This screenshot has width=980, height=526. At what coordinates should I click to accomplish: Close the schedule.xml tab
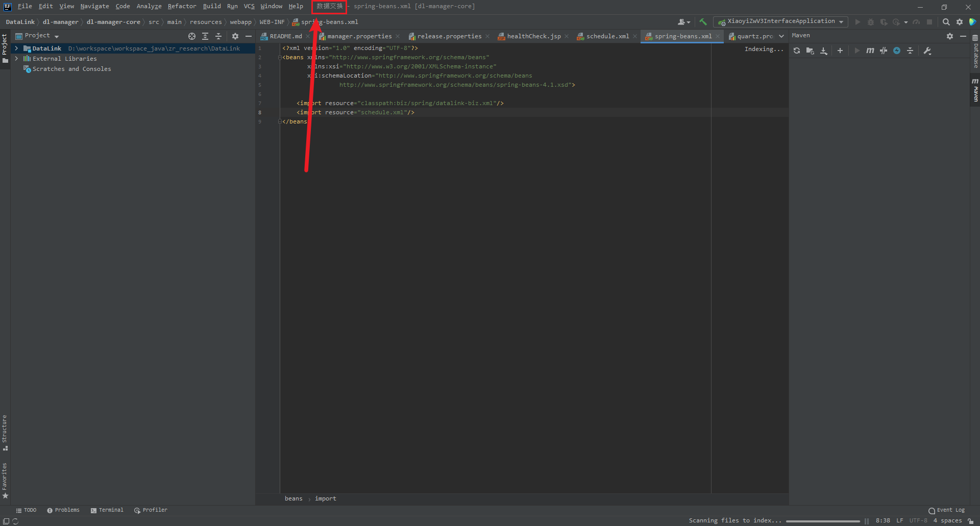[635, 36]
